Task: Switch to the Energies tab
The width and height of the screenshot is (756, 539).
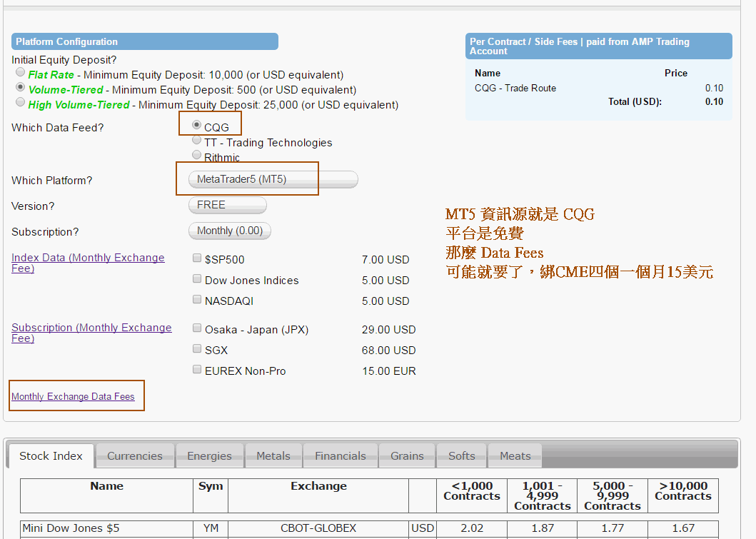Action: pos(209,456)
